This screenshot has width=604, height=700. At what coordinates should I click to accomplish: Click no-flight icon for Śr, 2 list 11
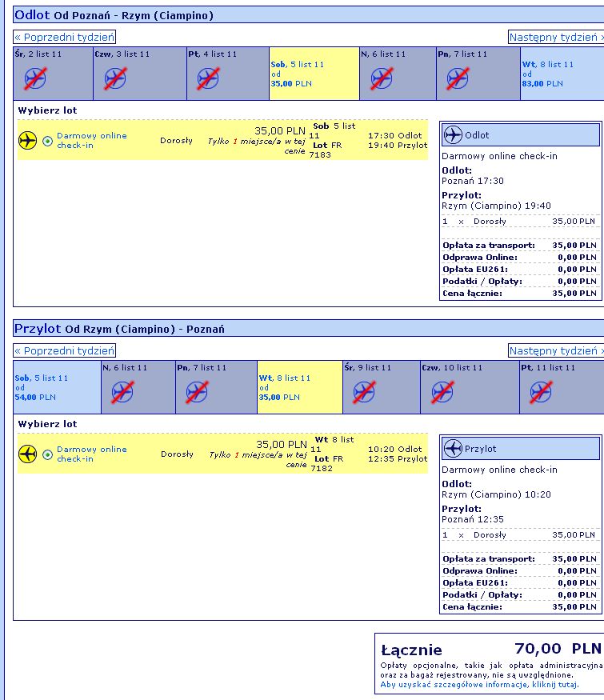(x=35, y=78)
